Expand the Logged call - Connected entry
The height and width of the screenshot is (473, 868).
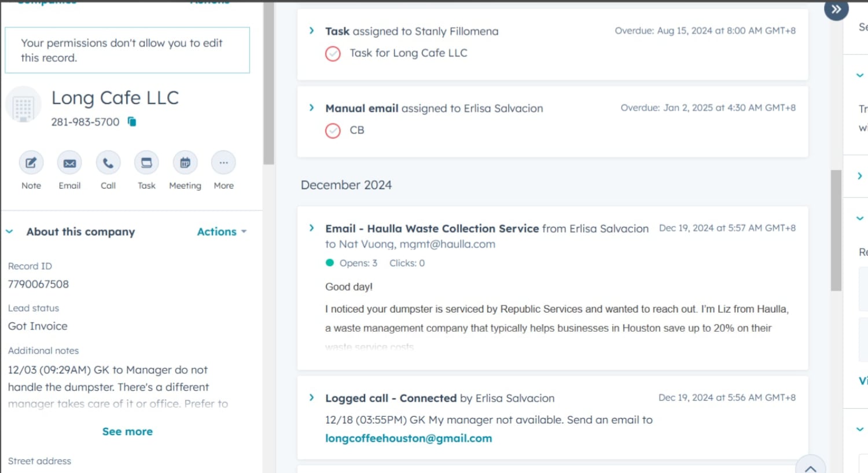tap(311, 398)
